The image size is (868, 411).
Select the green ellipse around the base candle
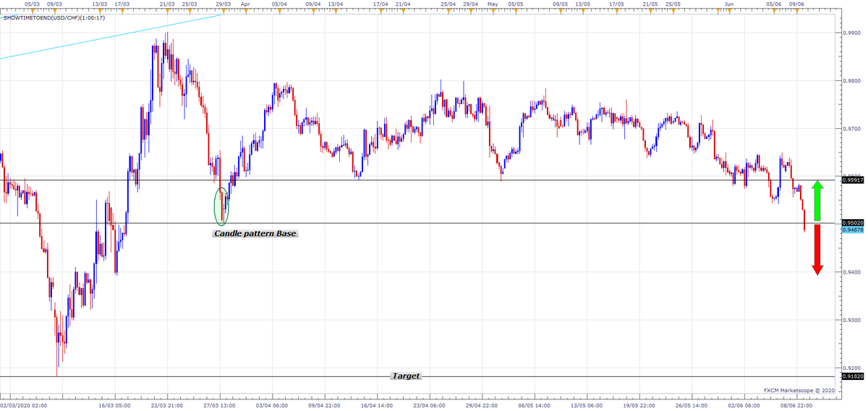tap(222, 205)
